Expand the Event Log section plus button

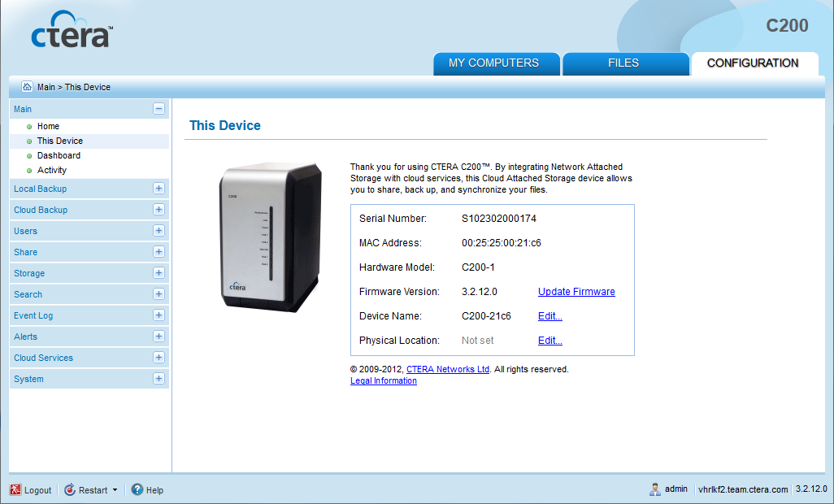coord(159,315)
